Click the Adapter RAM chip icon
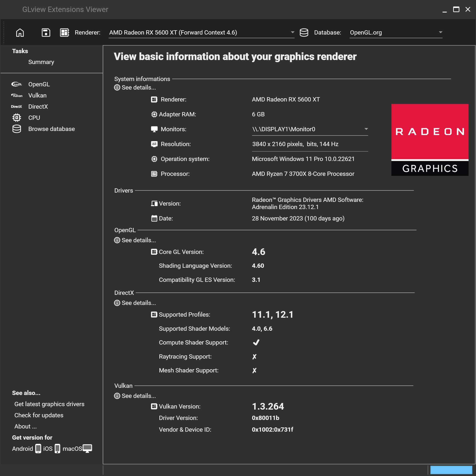The height and width of the screenshot is (476, 476). (x=154, y=114)
